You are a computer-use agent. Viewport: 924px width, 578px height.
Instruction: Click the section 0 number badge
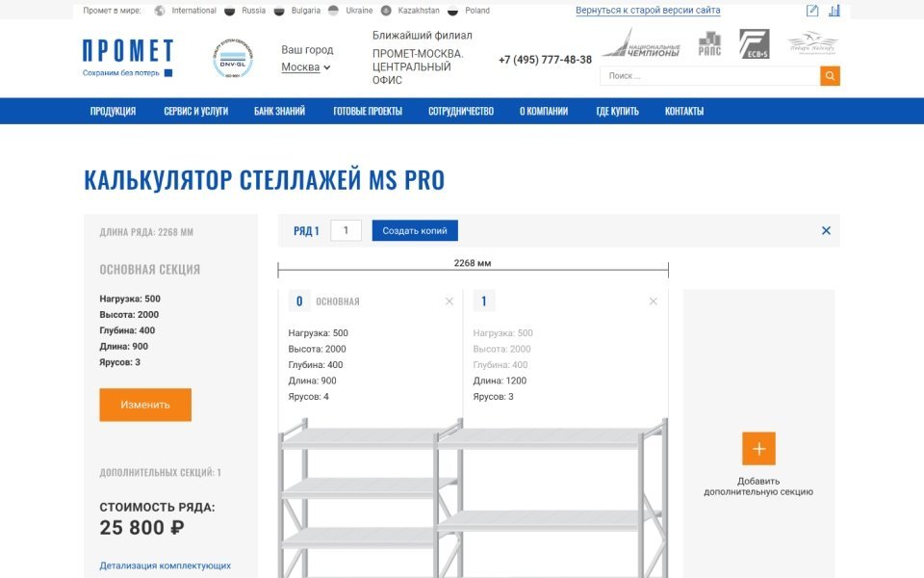[x=299, y=302]
